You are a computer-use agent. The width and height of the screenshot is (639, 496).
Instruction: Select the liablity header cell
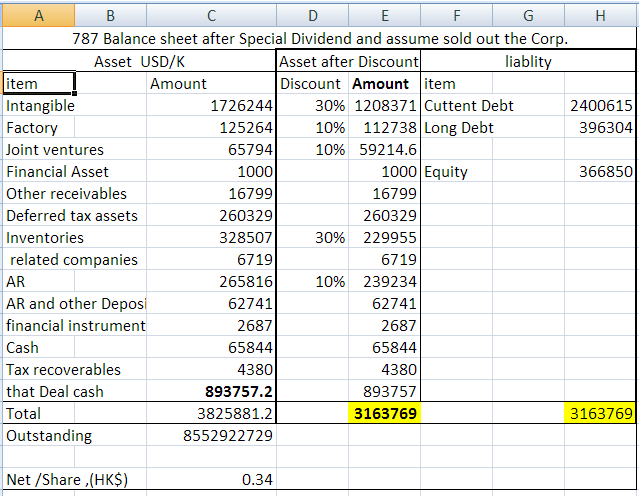tap(528, 62)
